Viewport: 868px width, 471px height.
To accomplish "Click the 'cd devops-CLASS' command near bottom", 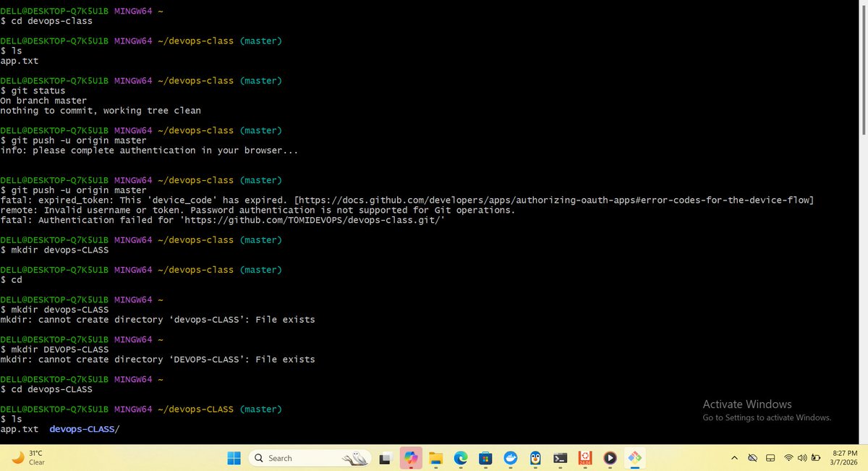I will coord(51,389).
